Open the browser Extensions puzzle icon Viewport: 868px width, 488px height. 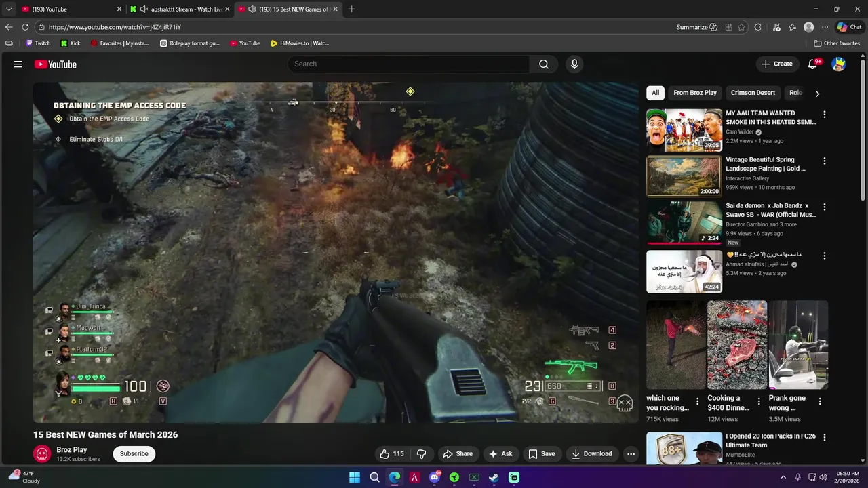758,27
